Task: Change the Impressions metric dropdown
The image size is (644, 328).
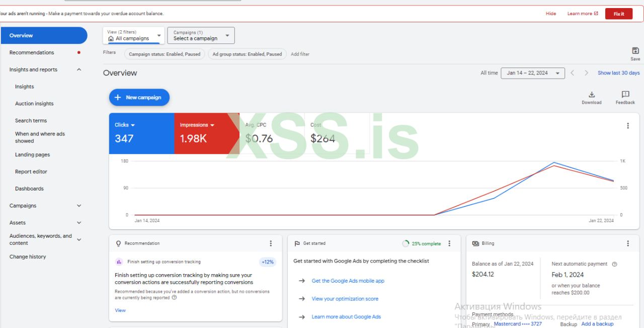Action: pos(197,125)
